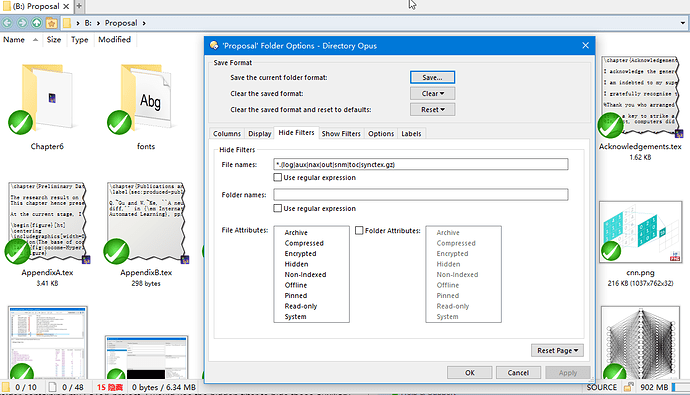This screenshot has width=690, height=395.
Task: Select Pinned in File Attributes list
Action: [x=296, y=296]
